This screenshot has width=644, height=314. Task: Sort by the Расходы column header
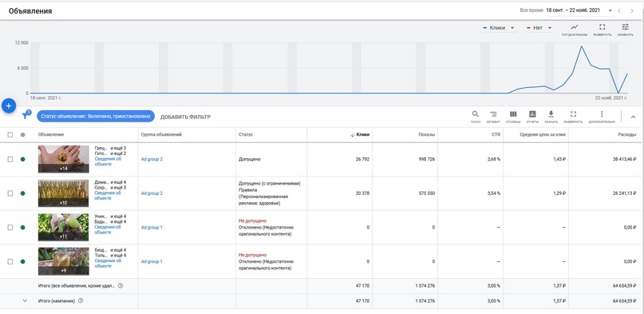pos(627,134)
